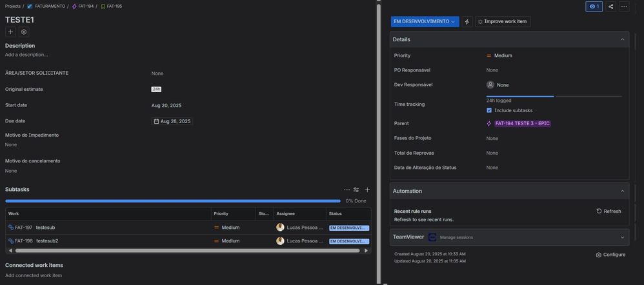The height and width of the screenshot is (285, 644).
Task: Open FAT-194 breadcrumb link
Action: click(86, 6)
